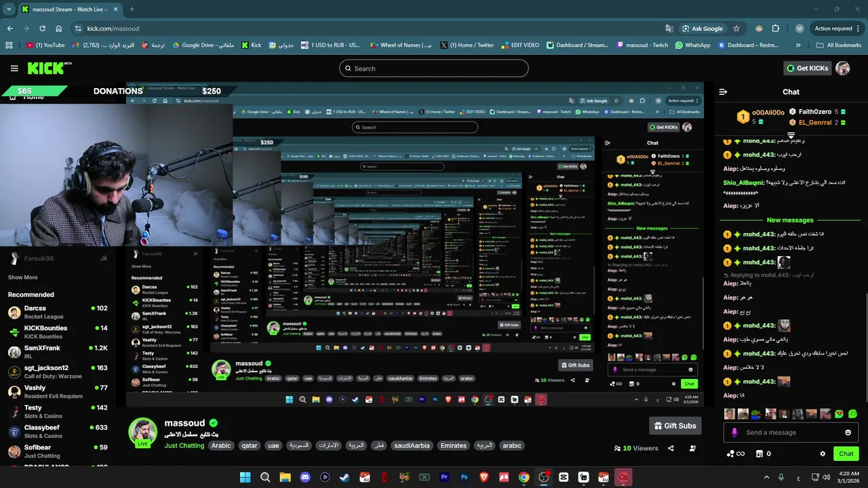Open the Chrome apps grid in bookmarks bar
868x488 pixels.
[9, 45]
